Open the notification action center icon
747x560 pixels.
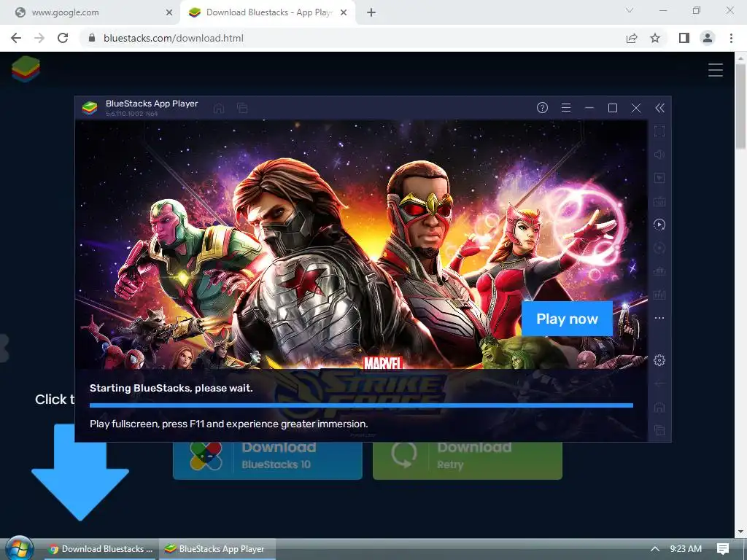pos(723,549)
